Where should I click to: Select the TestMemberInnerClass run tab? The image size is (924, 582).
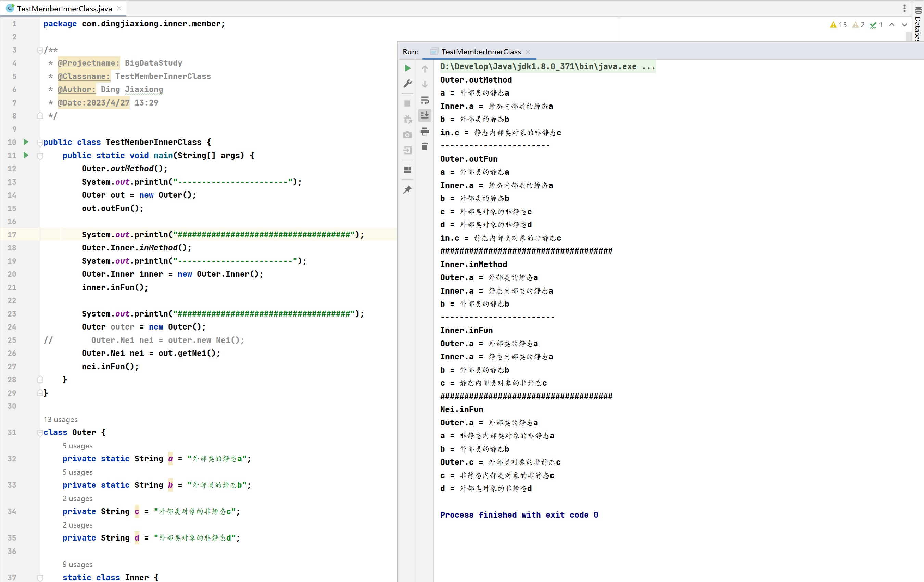[x=480, y=52]
